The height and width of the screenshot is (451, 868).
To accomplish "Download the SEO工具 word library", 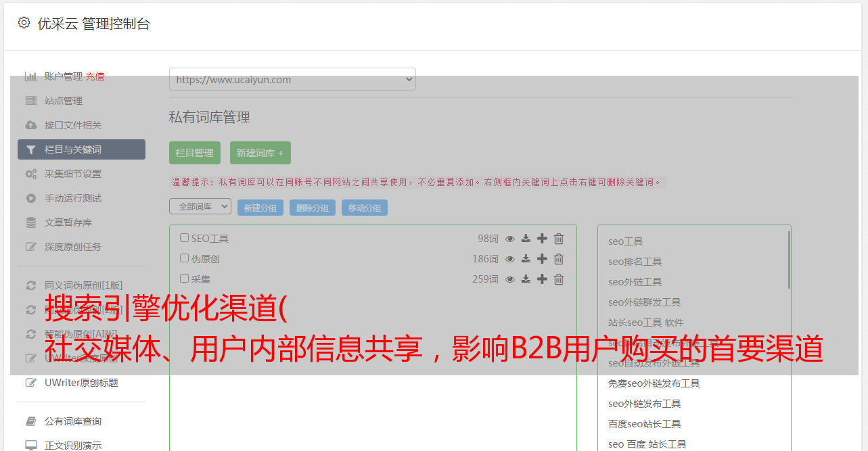I will [x=526, y=239].
